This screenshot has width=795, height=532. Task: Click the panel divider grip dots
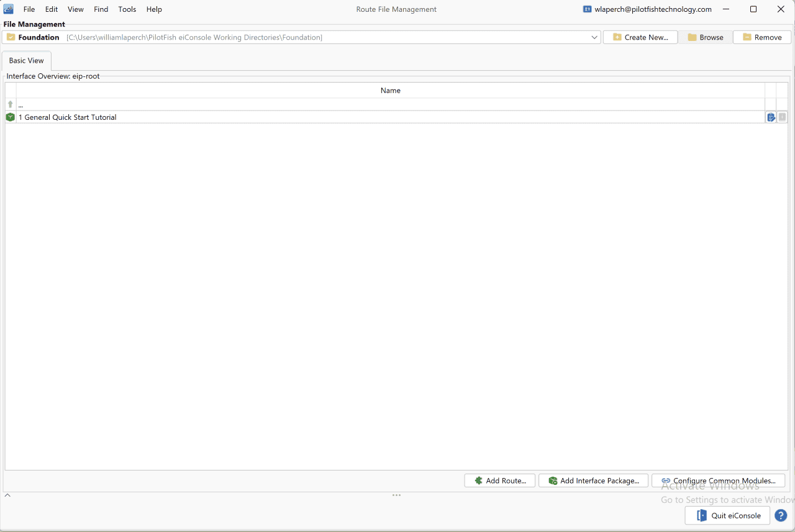[396, 495]
